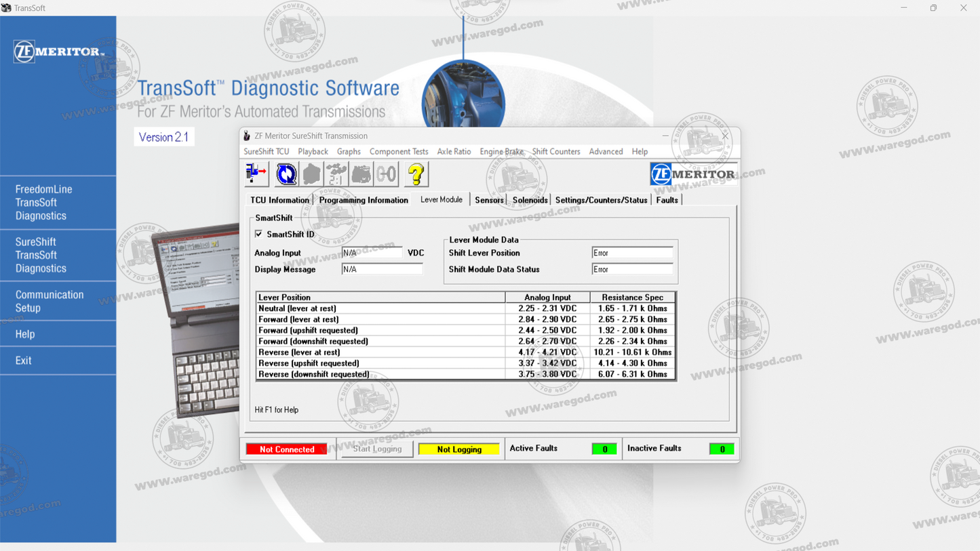Viewport: 980px width, 551px height.
Task: Click the Shift Counters toolbar icon
Action: click(385, 174)
